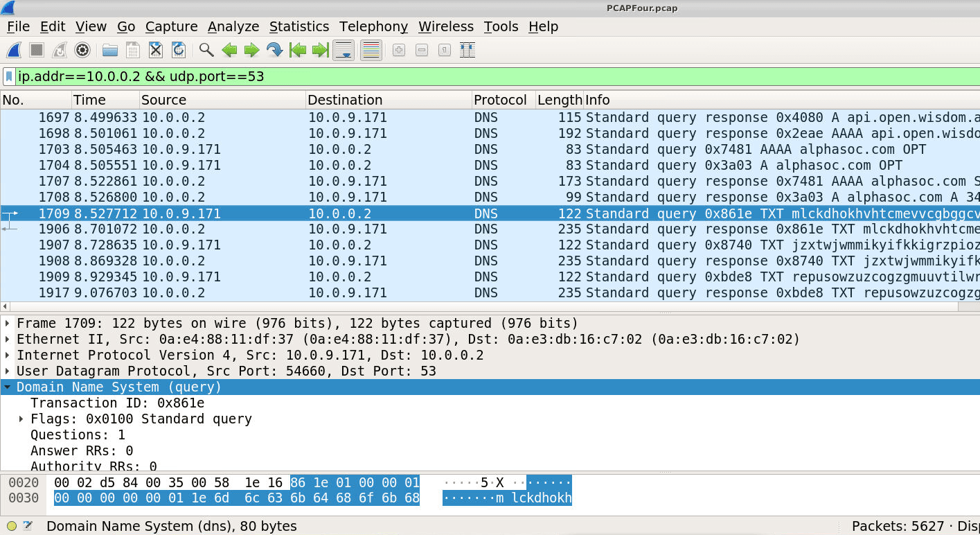
Task: Go to the previous packet
Action: 229,50
